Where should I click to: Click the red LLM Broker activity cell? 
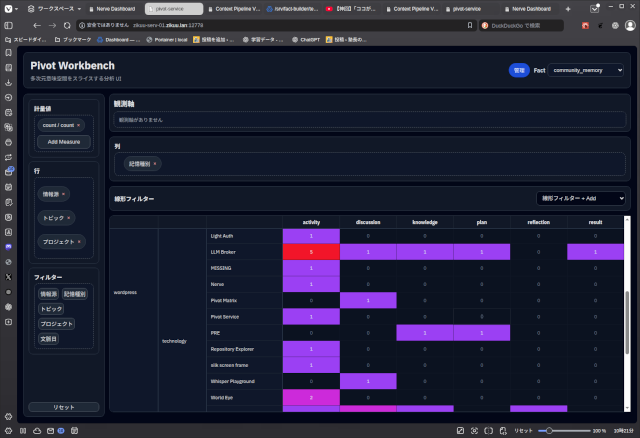311,252
